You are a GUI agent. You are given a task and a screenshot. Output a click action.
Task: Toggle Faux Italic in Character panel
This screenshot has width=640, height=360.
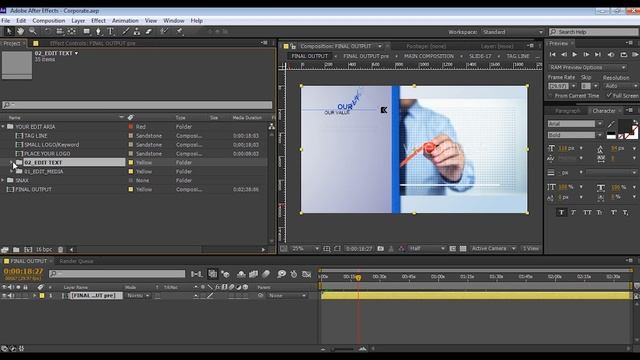tap(574, 212)
